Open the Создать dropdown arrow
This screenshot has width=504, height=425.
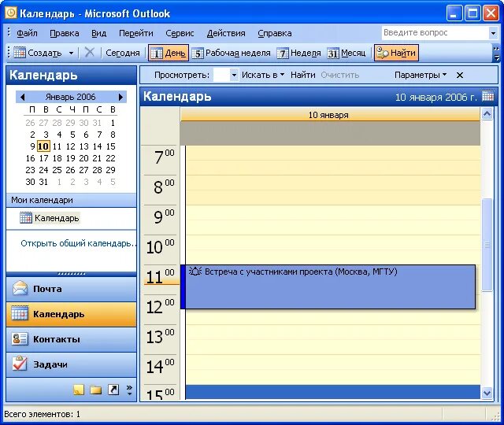71,53
